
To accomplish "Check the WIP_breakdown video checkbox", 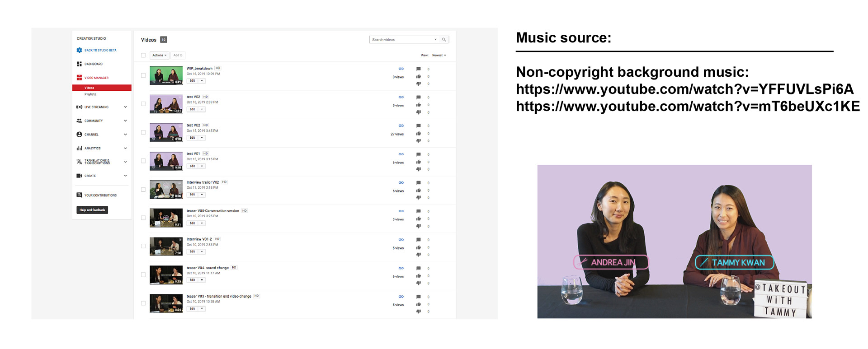I will click(x=143, y=75).
